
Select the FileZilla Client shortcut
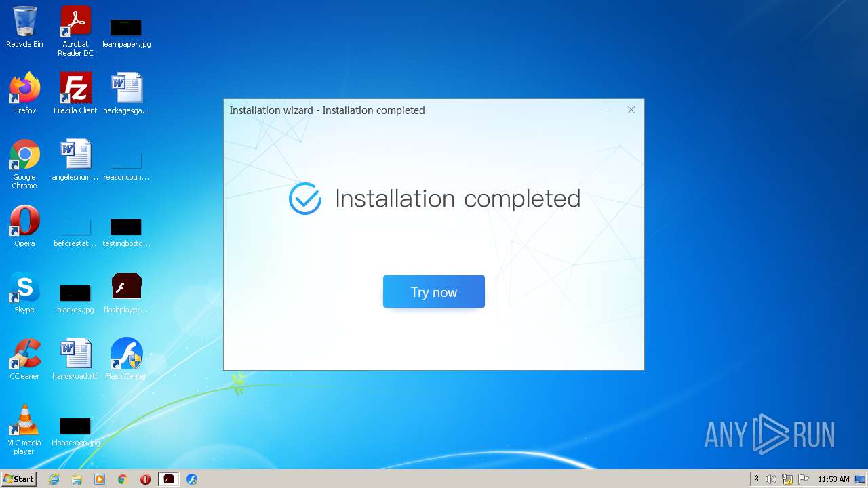(x=75, y=94)
